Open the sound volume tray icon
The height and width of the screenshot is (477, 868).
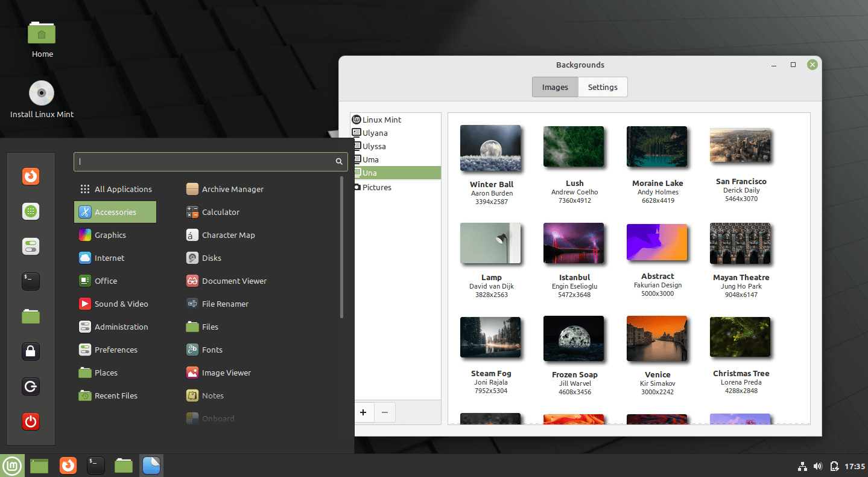coord(818,466)
